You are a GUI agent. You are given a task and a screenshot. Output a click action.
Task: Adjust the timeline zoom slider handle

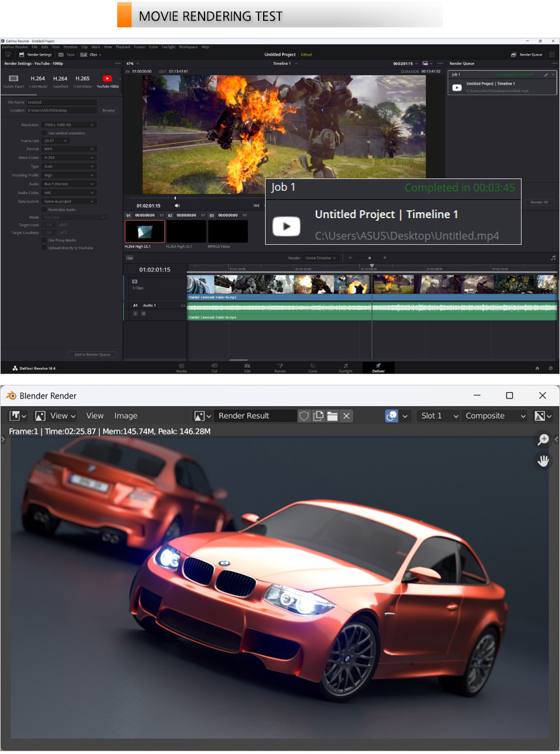pos(369,258)
